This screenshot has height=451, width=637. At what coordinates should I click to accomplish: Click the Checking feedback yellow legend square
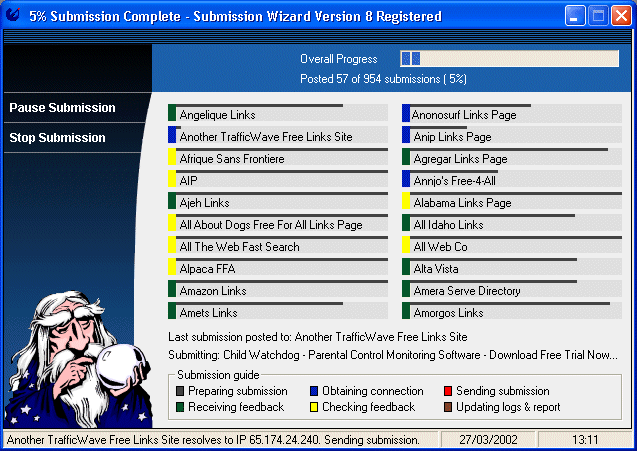tap(314, 407)
